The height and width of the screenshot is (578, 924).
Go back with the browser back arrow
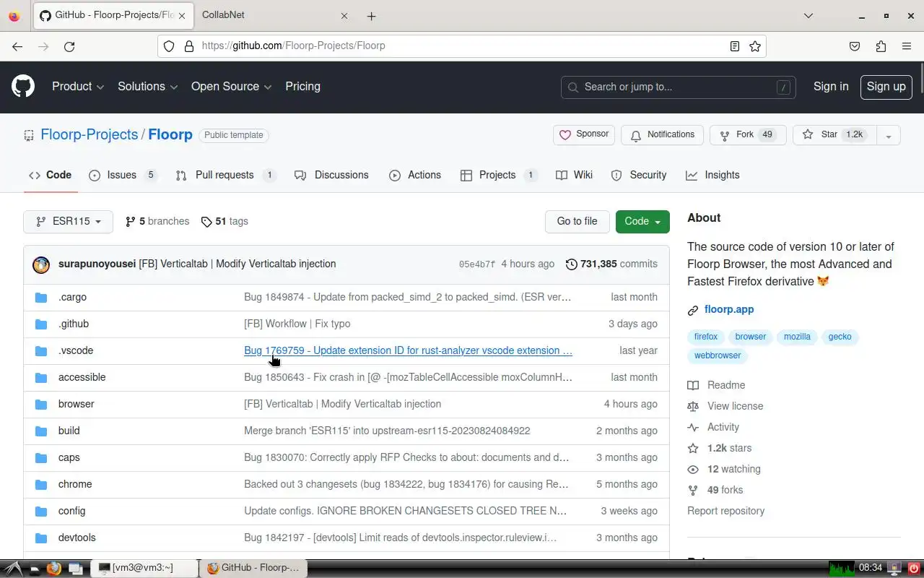coord(17,46)
